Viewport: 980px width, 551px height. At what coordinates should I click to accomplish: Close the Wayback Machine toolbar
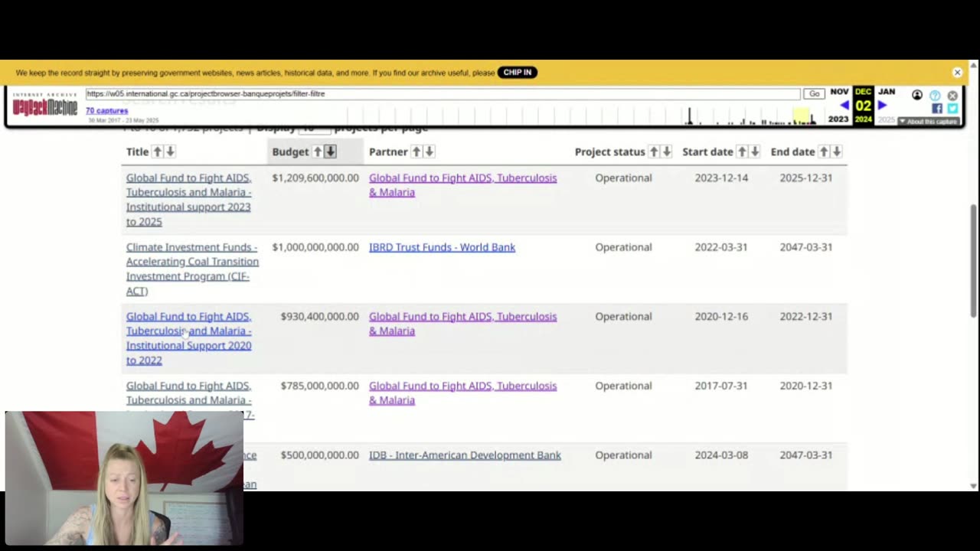click(x=952, y=96)
